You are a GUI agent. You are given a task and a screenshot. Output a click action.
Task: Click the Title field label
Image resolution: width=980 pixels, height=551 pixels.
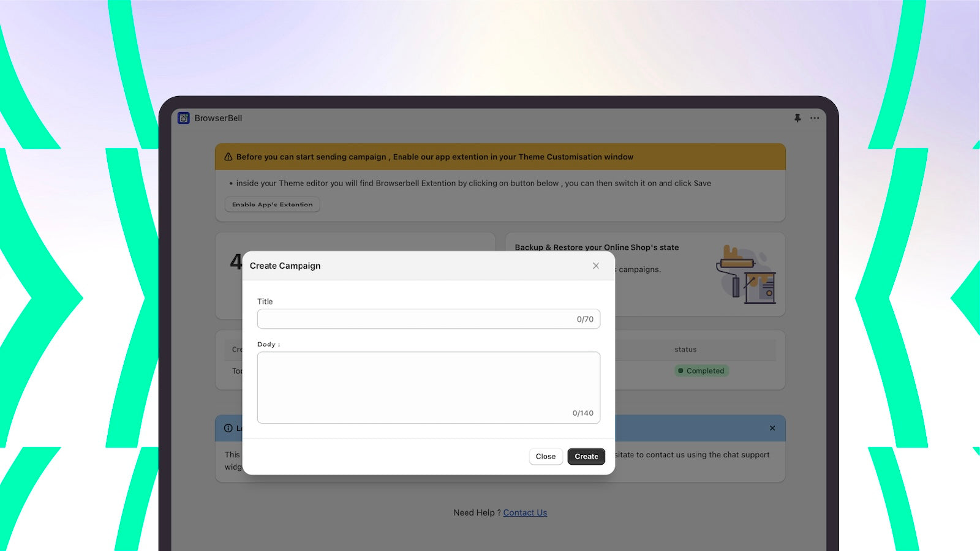(x=265, y=302)
